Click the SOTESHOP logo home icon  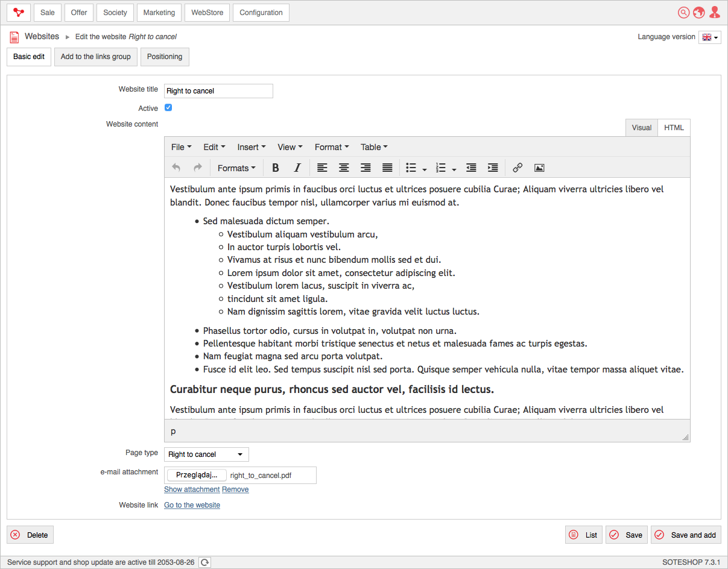[x=19, y=13]
